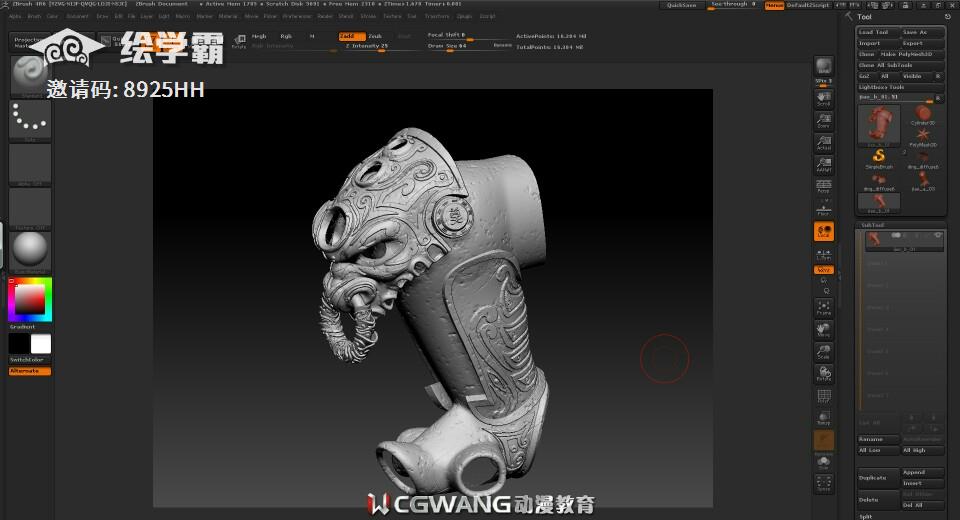This screenshot has height=520, width=960.
Task: Click the Export button
Action: (x=922, y=43)
